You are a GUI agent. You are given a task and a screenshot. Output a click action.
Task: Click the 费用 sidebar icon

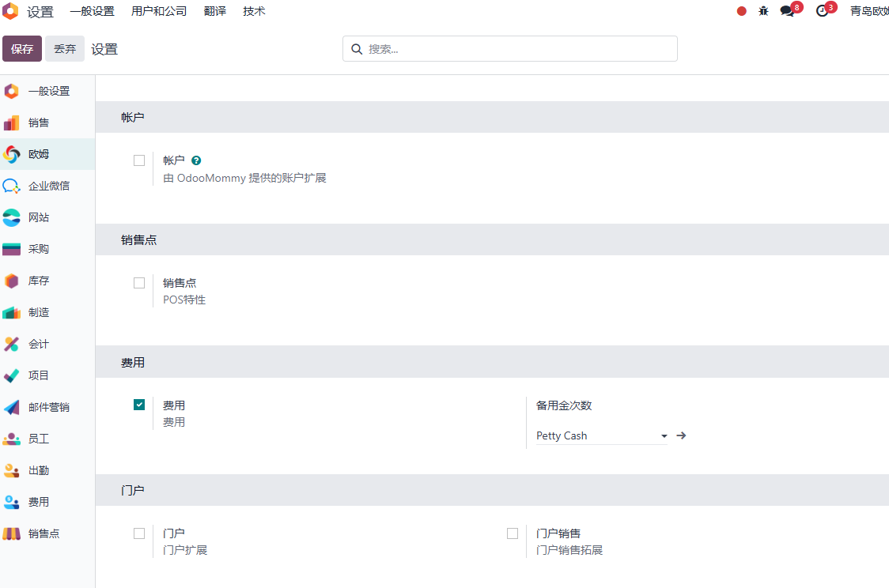tap(11, 502)
